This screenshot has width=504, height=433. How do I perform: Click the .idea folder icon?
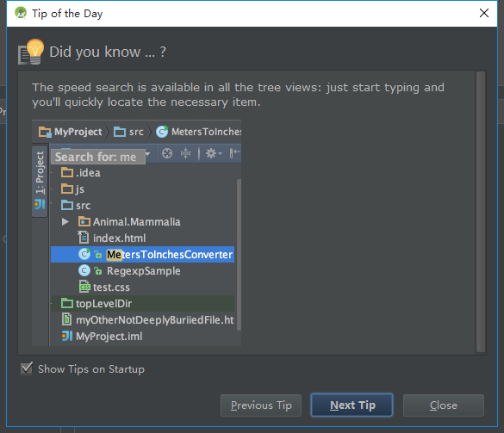pyautogui.click(x=67, y=172)
